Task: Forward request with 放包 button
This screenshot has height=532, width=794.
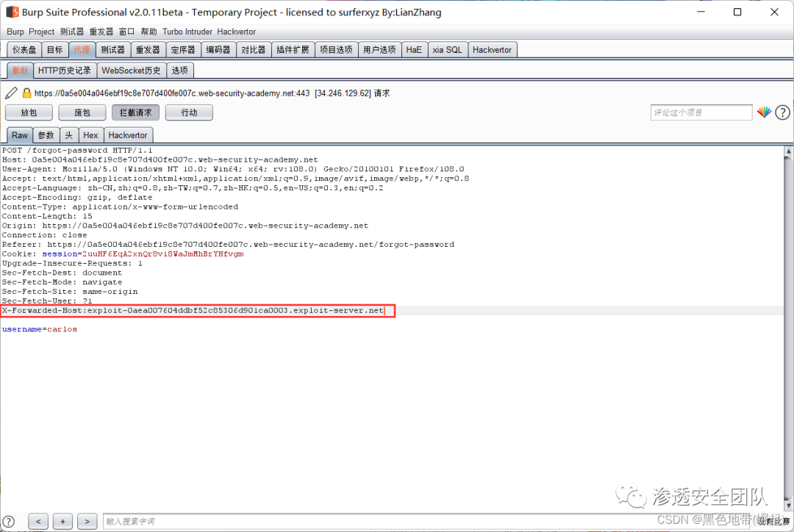Action: click(x=29, y=112)
